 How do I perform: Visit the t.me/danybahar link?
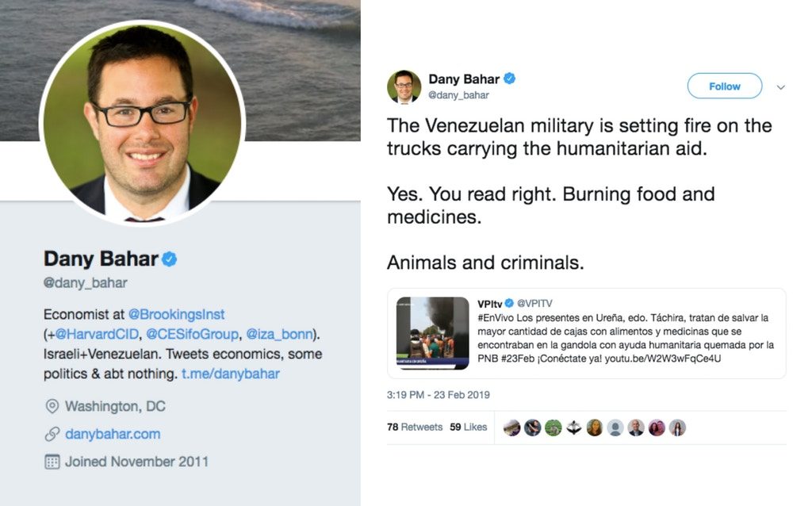click(231, 374)
